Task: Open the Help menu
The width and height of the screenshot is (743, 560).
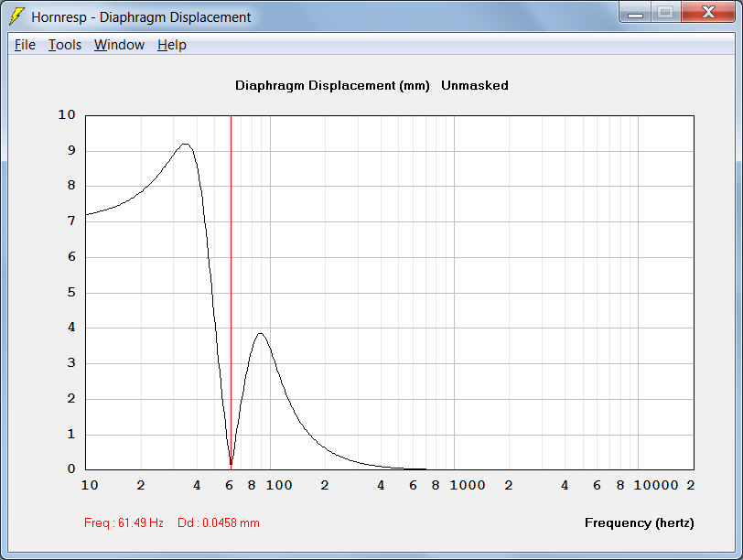Action: point(171,45)
